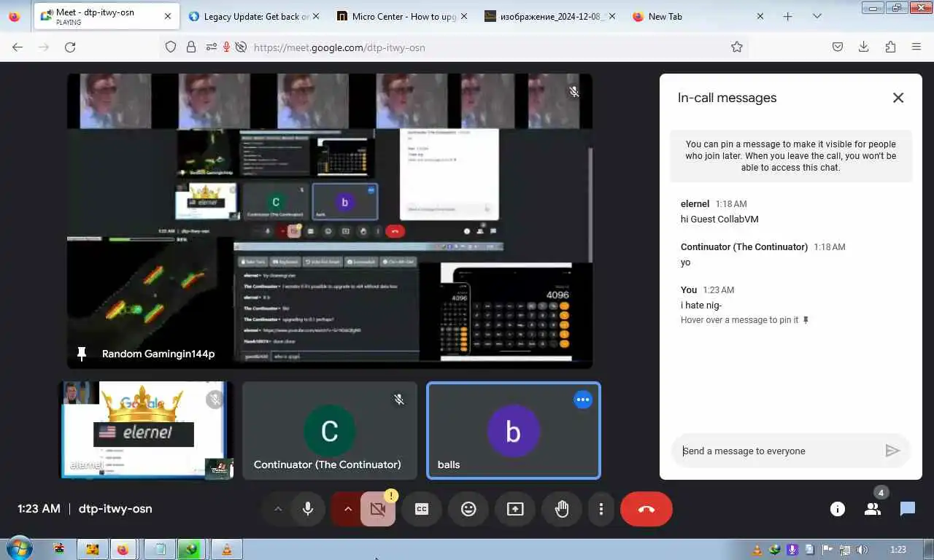Click the Continuator (The Continuator) chat name

tap(744, 247)
